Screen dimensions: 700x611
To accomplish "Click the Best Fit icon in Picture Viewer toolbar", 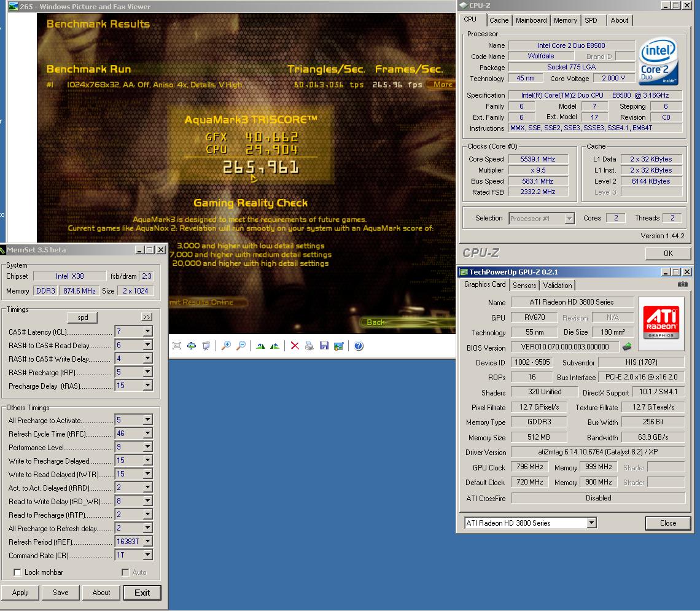I will tap(177, 346).
